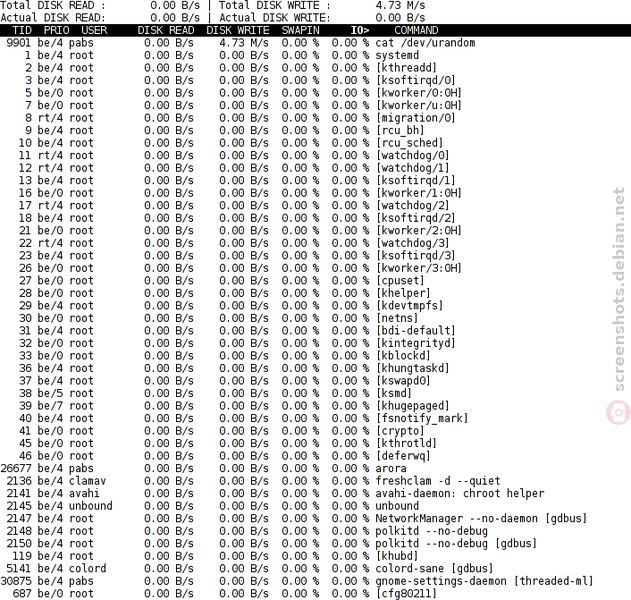The width and height of the screenshot is (631, 600).
Task: Select the [kworker/0:0H] row
Action: [316, 93]
